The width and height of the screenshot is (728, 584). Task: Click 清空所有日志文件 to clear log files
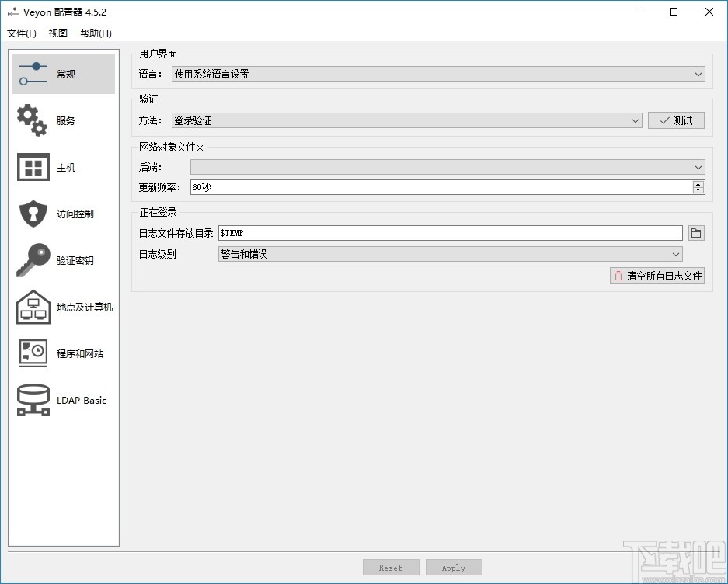click(657, 275)
